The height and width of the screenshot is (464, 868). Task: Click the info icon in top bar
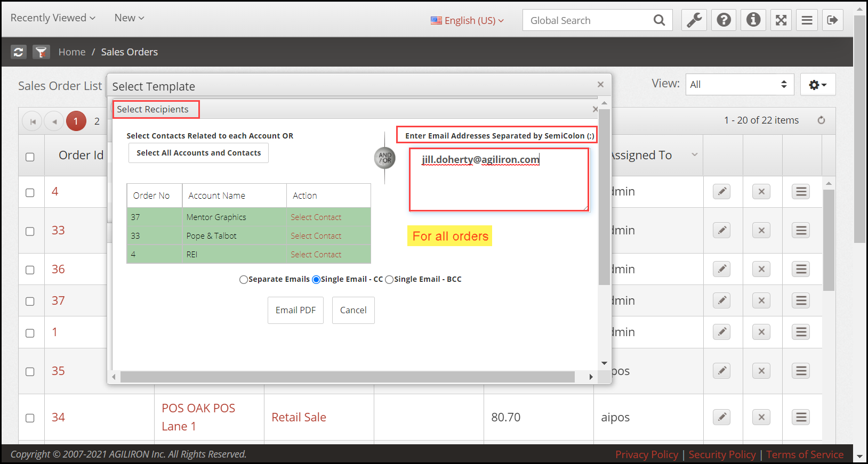pos(753,20)
